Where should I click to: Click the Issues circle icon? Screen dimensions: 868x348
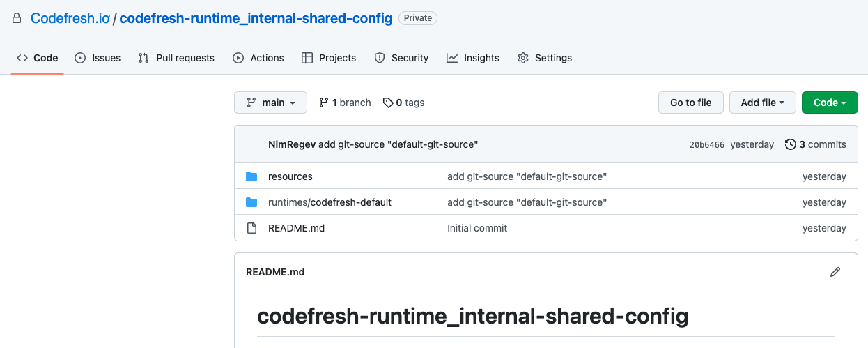(x=80, y=58)
